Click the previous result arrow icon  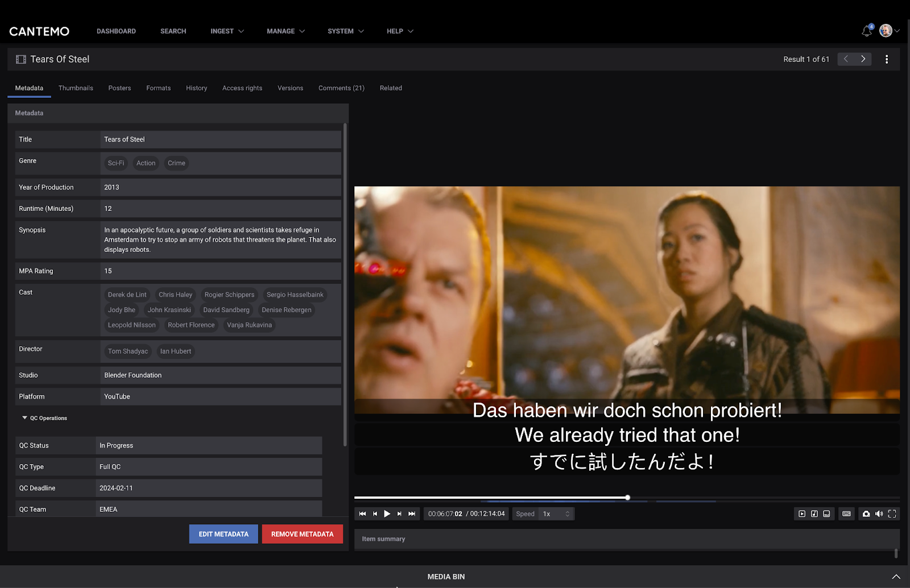point(846,59)
